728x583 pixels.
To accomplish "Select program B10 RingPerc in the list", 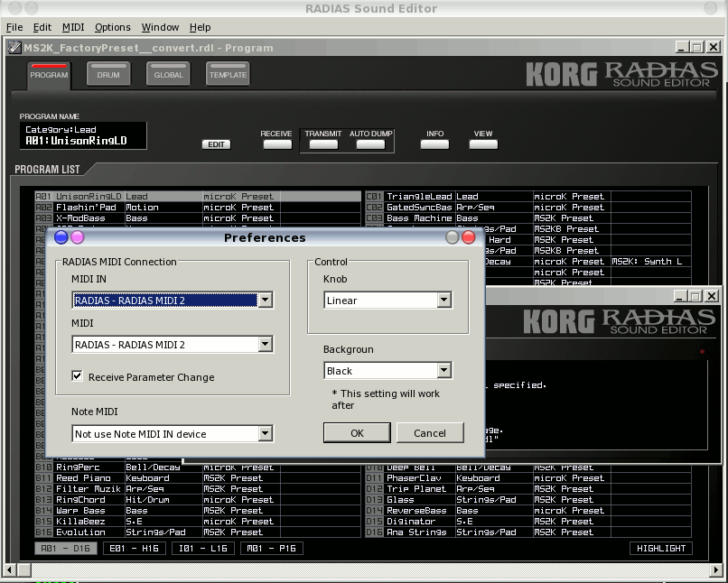I will 198,467.
